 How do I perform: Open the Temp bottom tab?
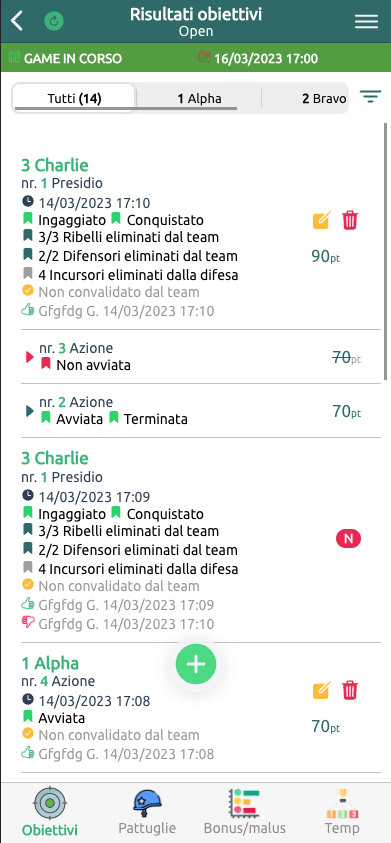pyautogui.click(x=342, y=812)
